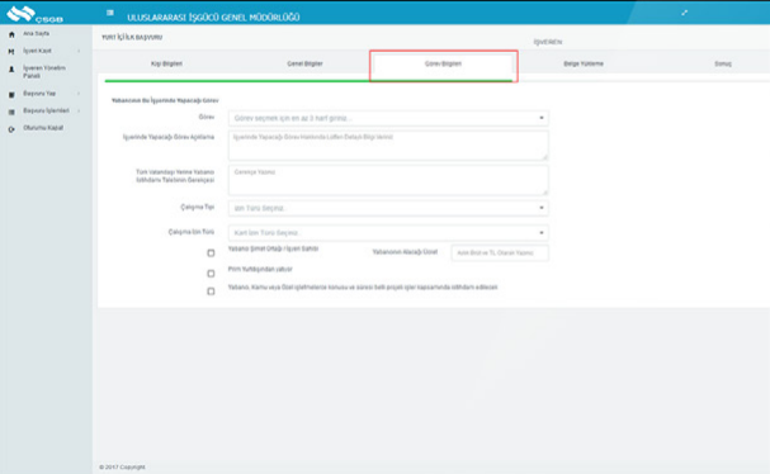Tick the Prim Yurtdışından yatıyor checkbox

pos(211,272)
